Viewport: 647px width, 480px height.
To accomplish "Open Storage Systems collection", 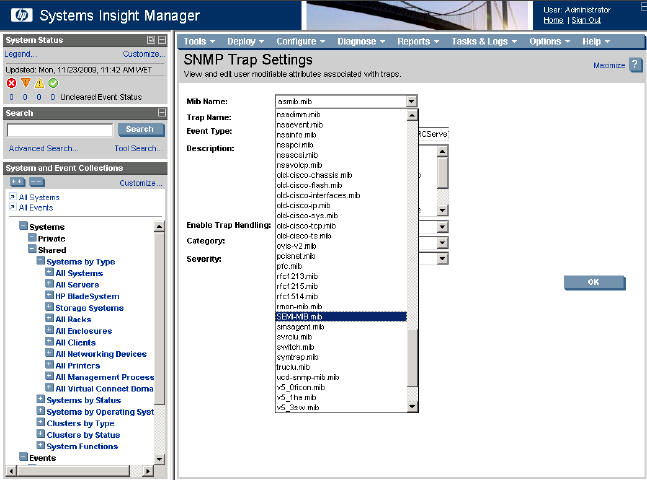I will tap(89, 308).
